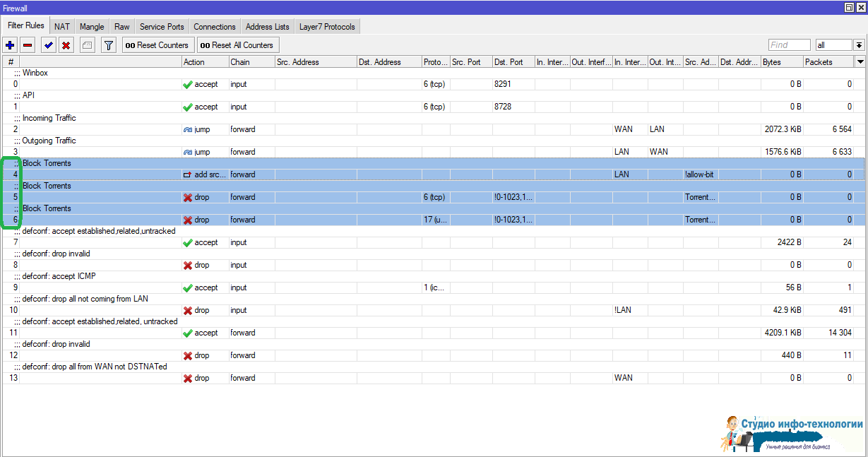The width and height of the screenshot is (868, 457).
Task: Click the jump icon on Incoming Traffic rule
Action: tap(187, 130)
